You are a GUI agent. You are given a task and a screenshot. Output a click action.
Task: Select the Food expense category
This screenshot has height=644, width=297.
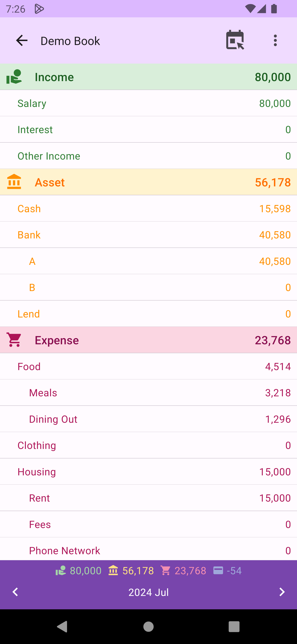pyautogui.click(x=148, y=367)
